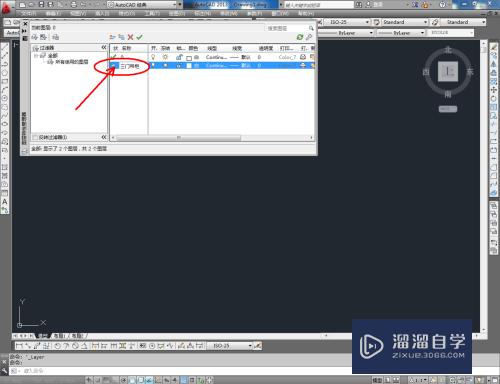Open the Layer States Manager icon
Viewport: 500px width, 384px height.
point(56,37)
